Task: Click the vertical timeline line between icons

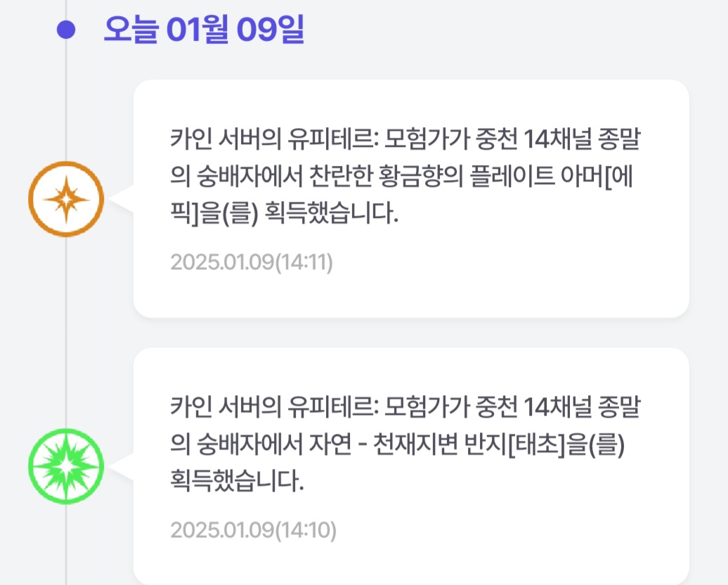Action: (66, 333)
